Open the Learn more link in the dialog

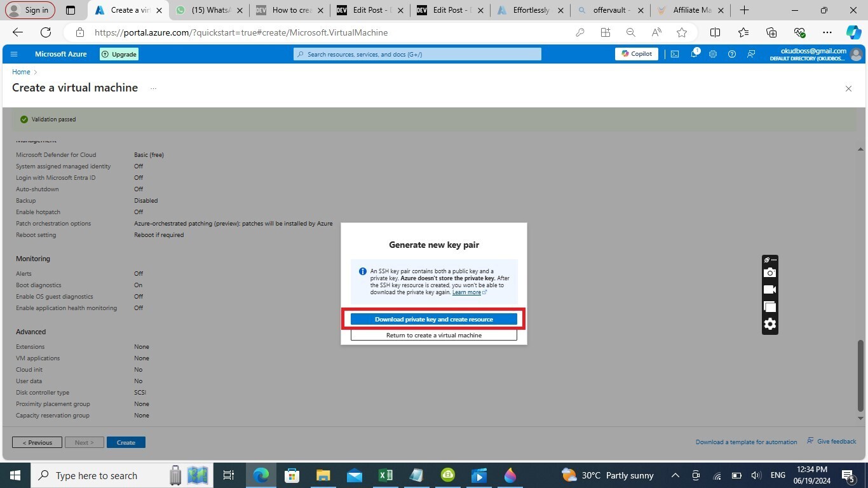[469, 292]
